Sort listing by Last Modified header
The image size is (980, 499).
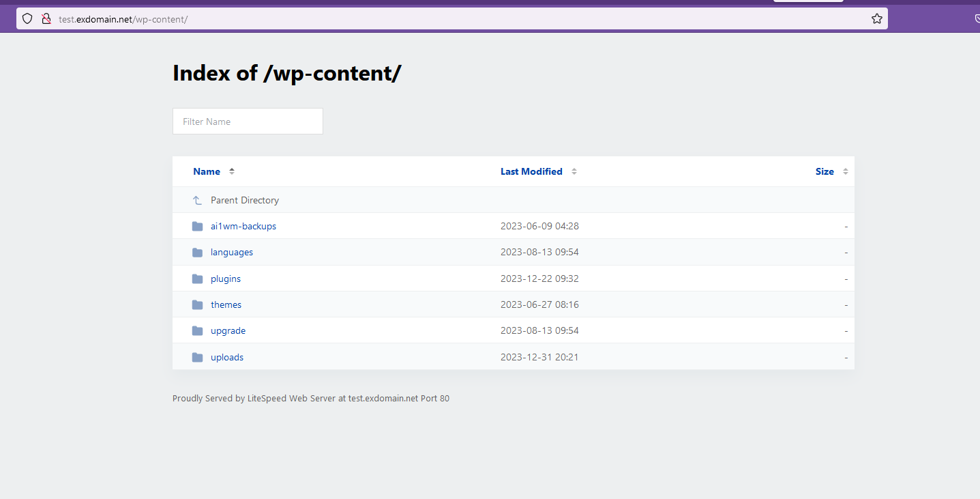(x=531, y=171)
